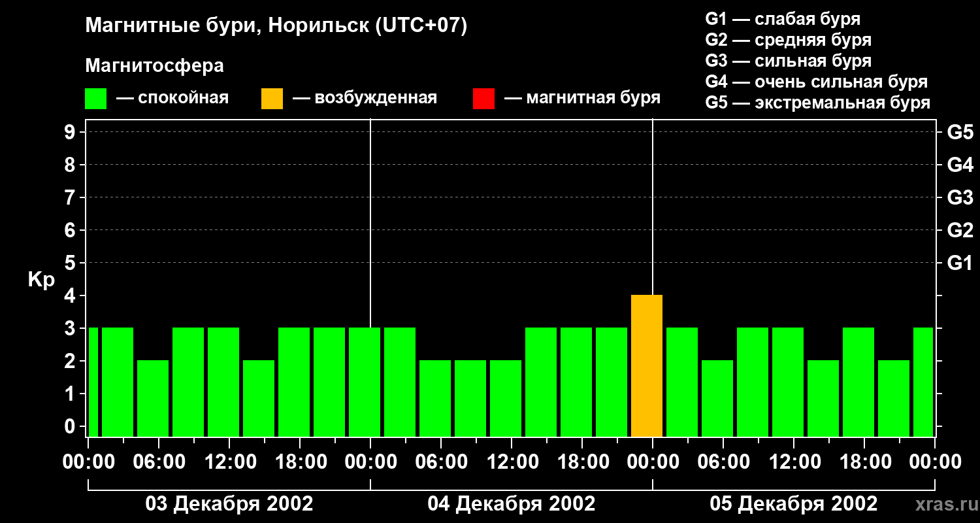Screen dimensions: 980x523
Task: Click the '— магнитная буря' legend label
Action: [x=583, y=98]
